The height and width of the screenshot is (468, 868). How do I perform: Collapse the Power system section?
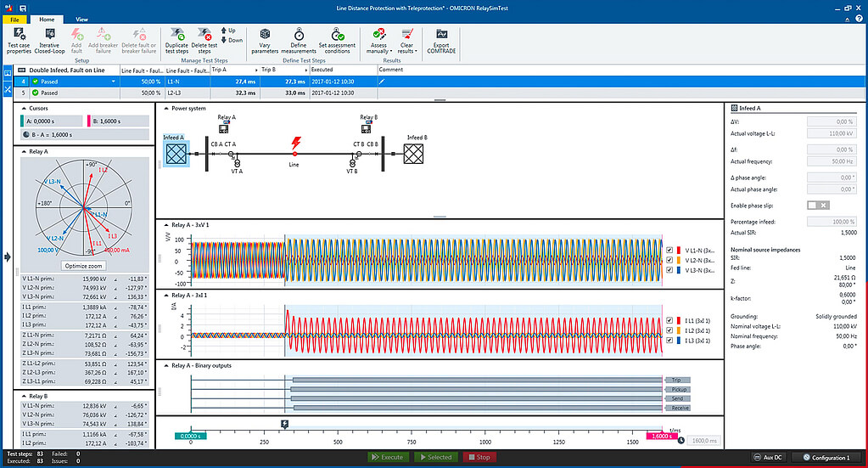[x=166, y=109]
